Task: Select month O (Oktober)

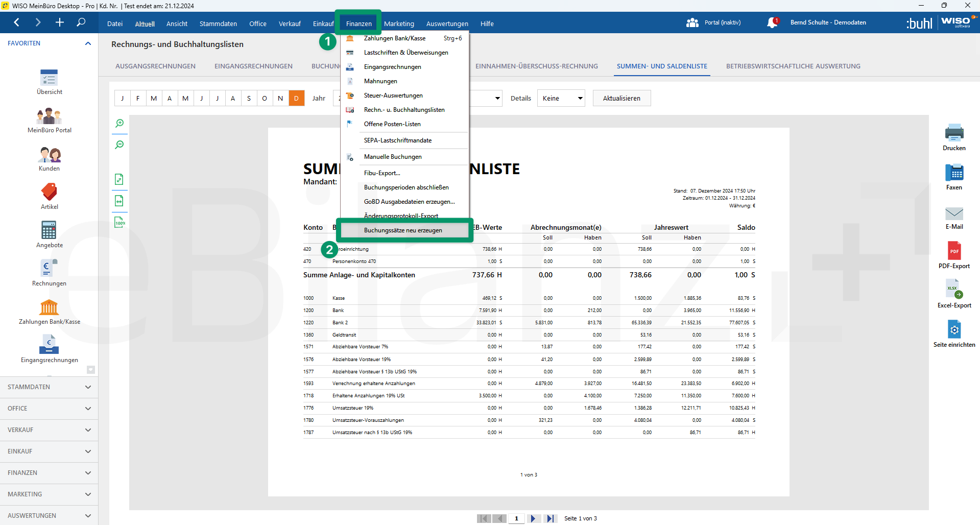Action: [265, 98]
